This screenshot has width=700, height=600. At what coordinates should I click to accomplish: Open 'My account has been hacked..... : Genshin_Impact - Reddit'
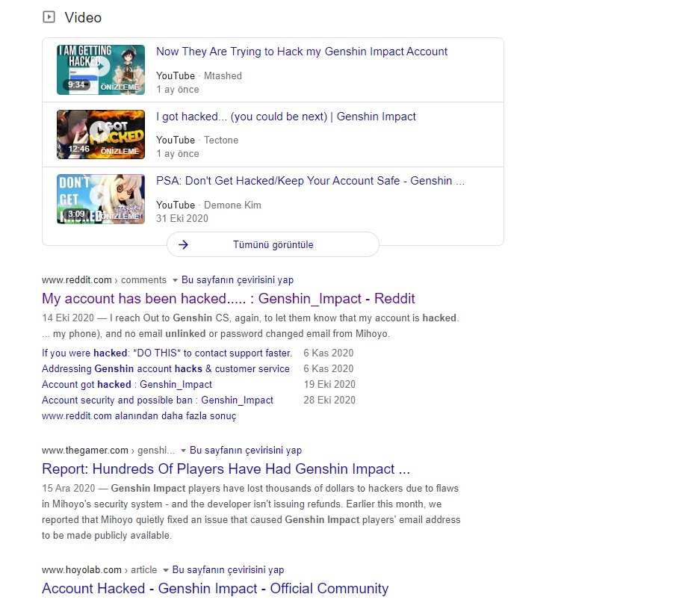pyautogui.click(x=228, y=298)
